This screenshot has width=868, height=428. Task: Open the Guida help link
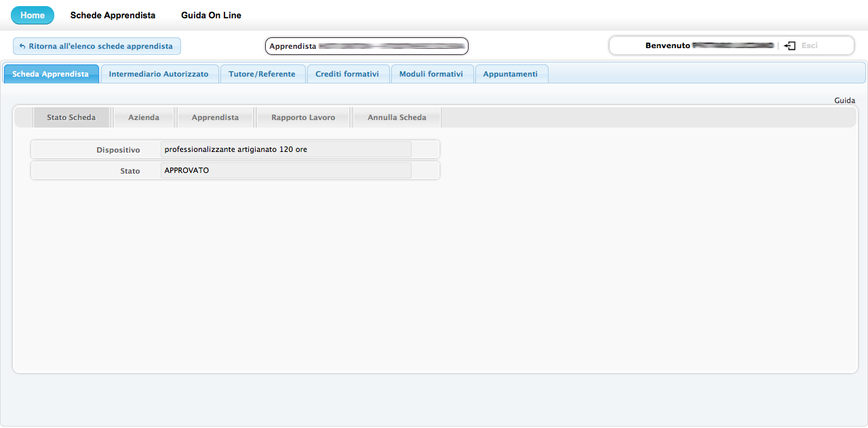[x=844, y=100]
